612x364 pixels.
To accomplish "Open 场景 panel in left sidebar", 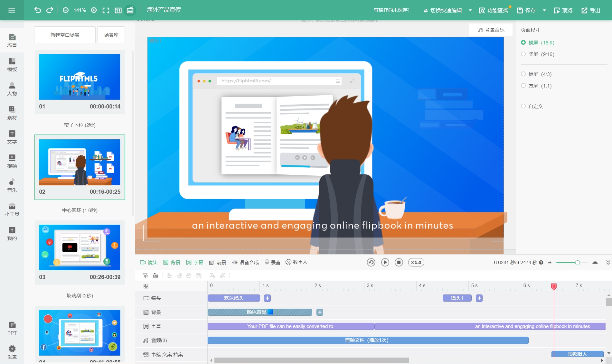I will pyautogui.click(x=12, y=41).
